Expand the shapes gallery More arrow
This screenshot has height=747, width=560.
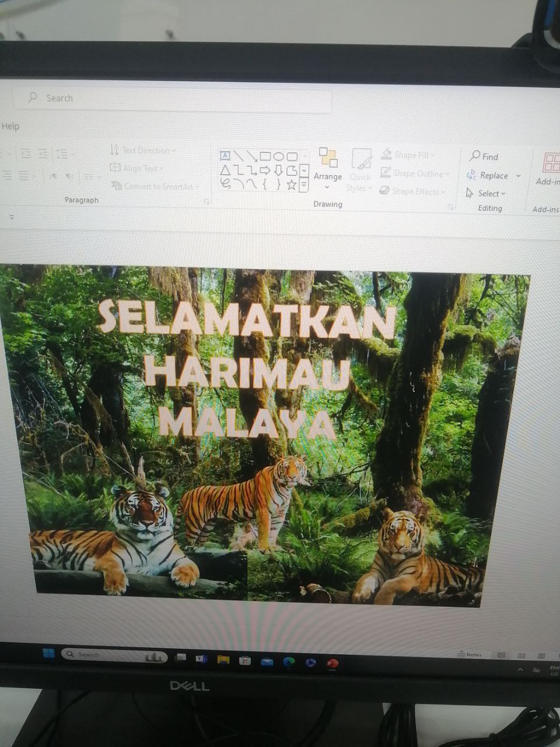pyautogui.click(x=304, y=186)
